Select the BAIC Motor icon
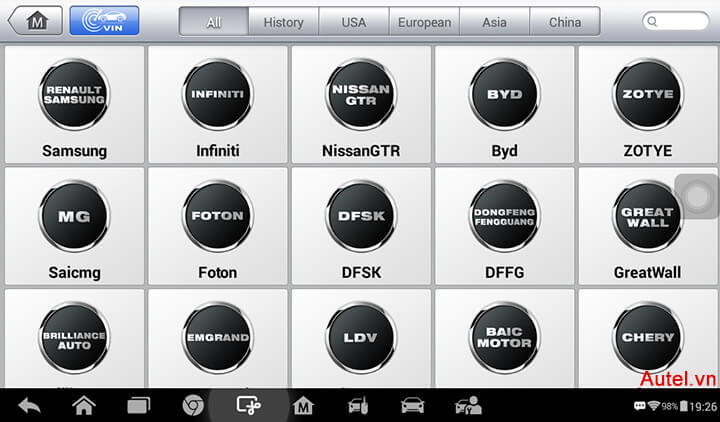 click(504, 338)
